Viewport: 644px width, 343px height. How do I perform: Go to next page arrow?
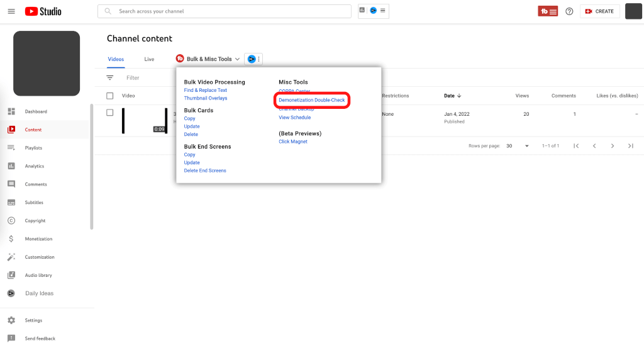coord(612,146)
